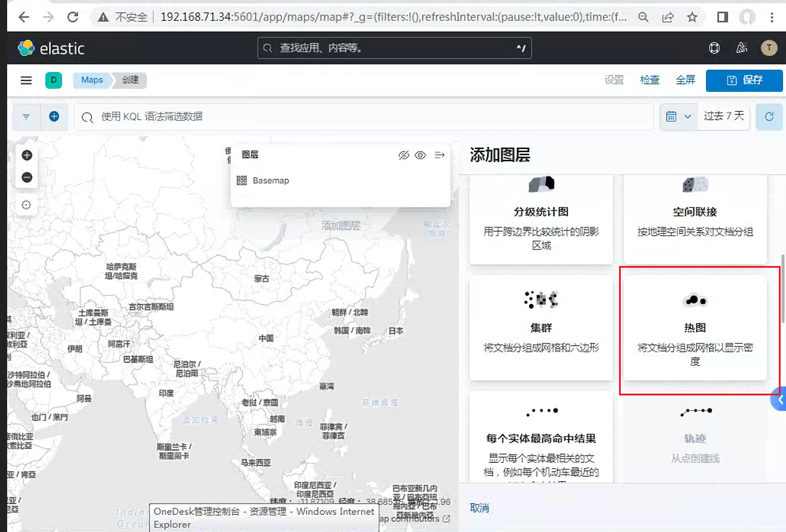786x532 pixels.
Task: Open the 检查 inspect menu item
Action: (649, 80)
